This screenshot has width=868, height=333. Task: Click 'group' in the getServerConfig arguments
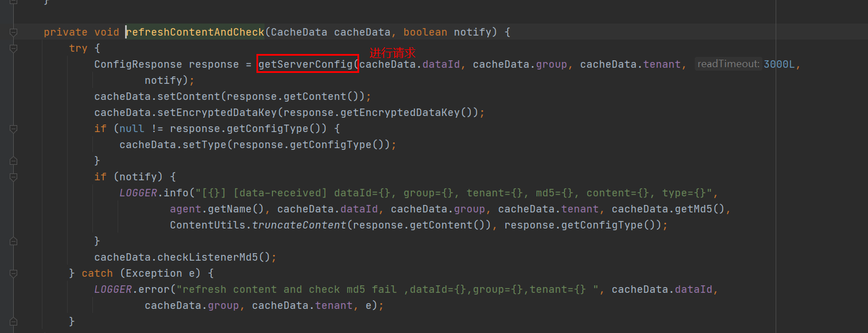552,64
